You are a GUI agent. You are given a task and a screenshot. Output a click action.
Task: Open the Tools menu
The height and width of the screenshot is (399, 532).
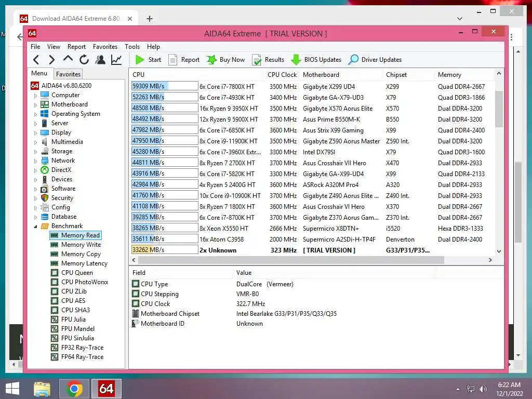(132, 46)
